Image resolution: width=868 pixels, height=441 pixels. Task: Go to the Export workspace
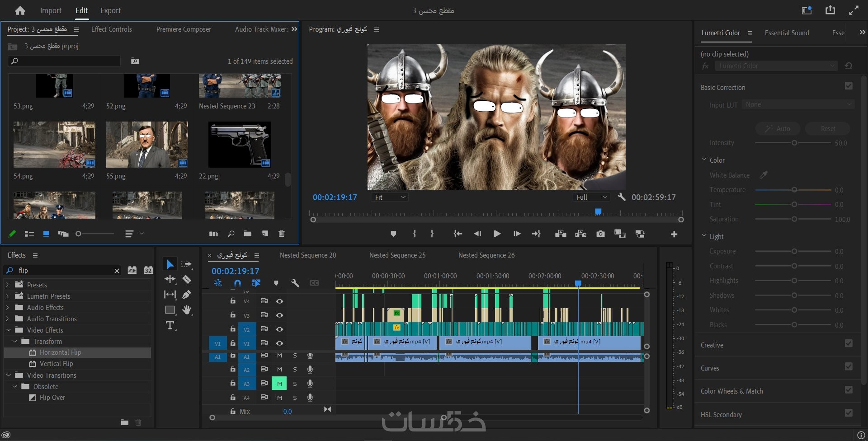[110, 10]
